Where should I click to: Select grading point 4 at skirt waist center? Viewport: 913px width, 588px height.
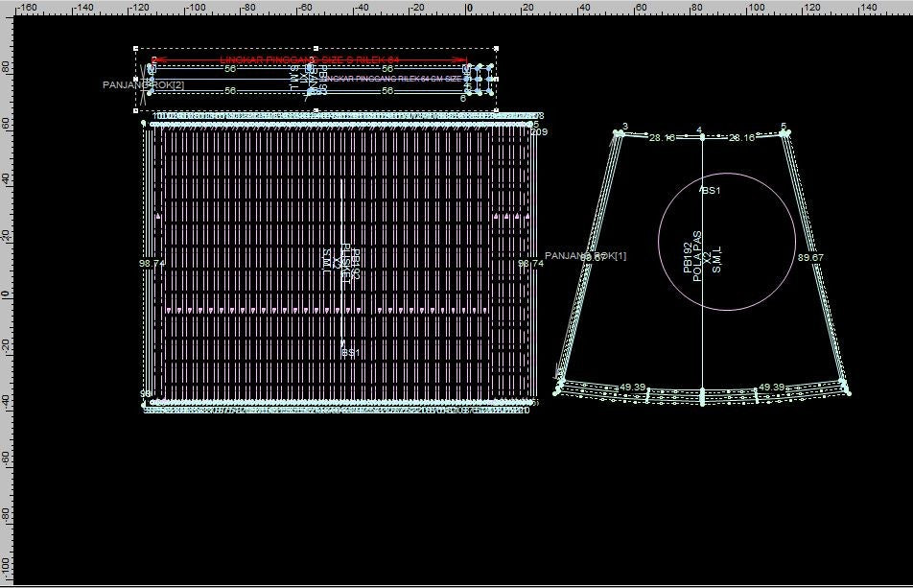702,137
